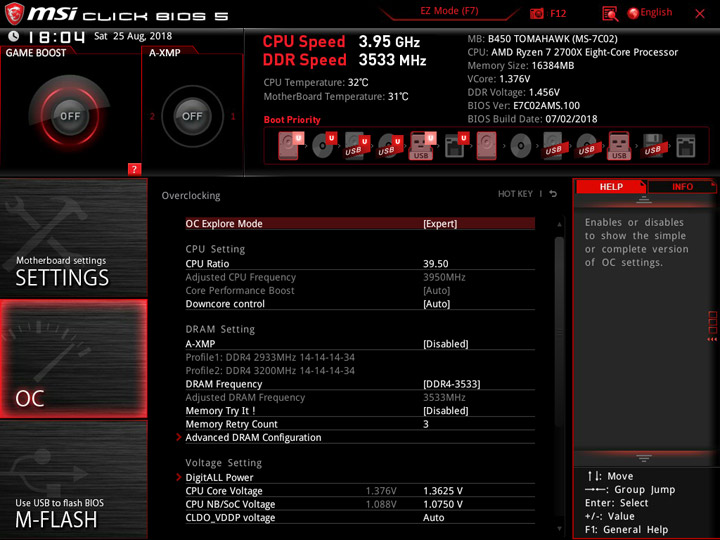Toggle the A-XMP knob on
This screenshot has height=540, width=720.
pyautogui.click(x=192, y=116)
